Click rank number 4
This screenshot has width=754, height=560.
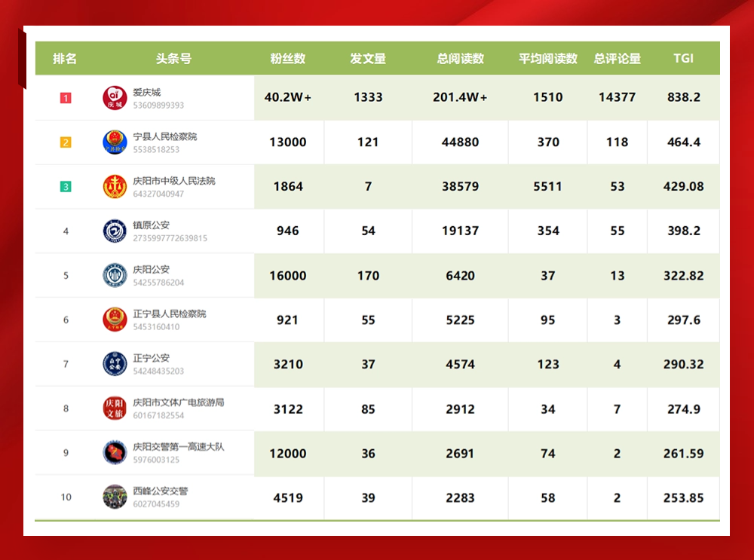[x=66, y=231]
